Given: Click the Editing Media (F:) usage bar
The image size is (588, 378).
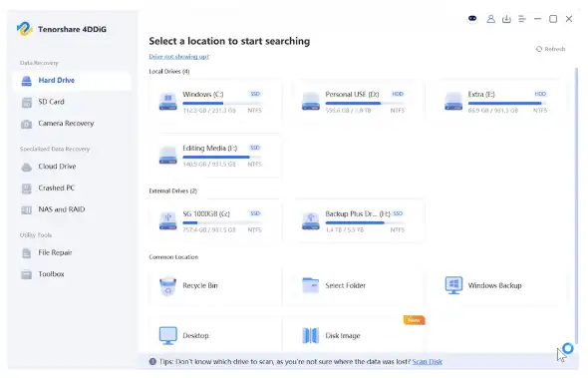Looking at the screenshot, I should coord(222,157).
